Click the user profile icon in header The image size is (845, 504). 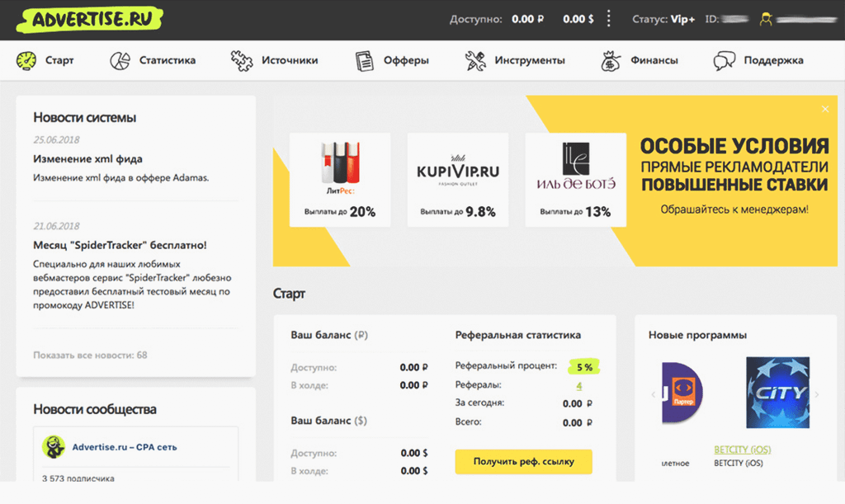click(766, 20)
